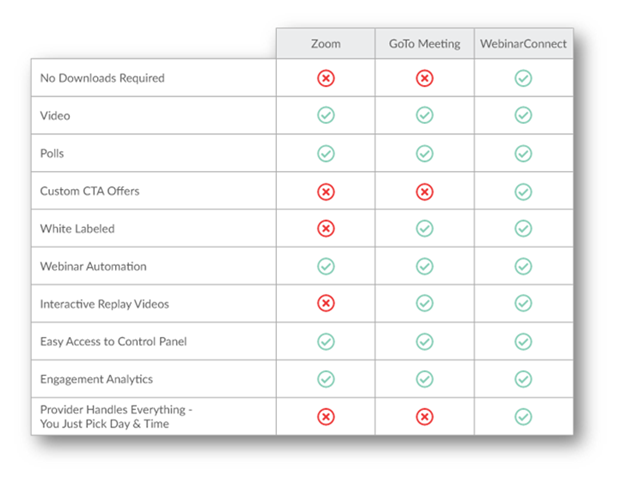The height and width of the screenshot is (484, 624).
Task: Click WebinarConnect's checkmark in Video row
Action: [x=523, y=115]
